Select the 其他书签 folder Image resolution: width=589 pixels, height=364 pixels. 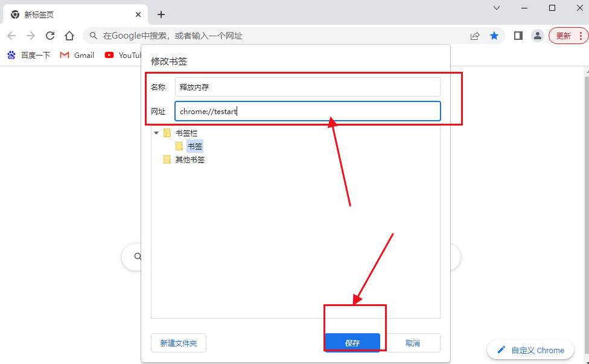[185, 159]
